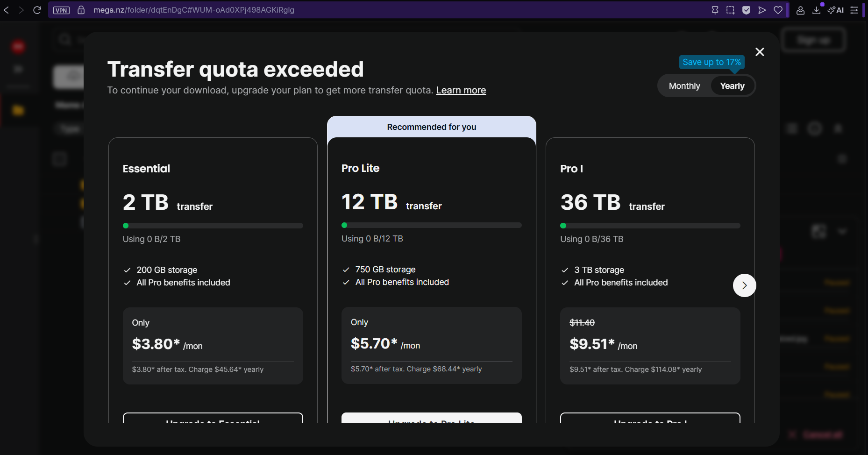Click the Transfer quota exceeded heading

(235, 70)
